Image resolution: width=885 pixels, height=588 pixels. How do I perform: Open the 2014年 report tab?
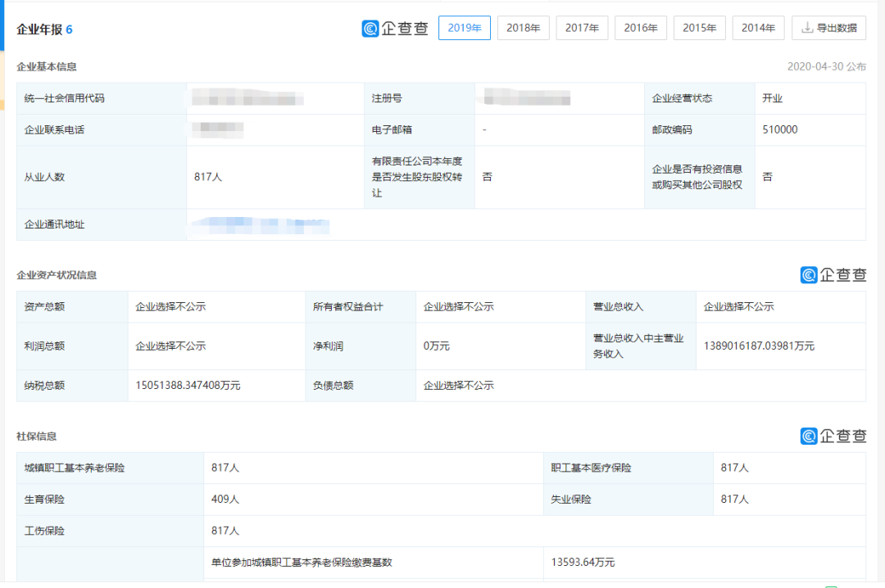click(x=758, y=28)
